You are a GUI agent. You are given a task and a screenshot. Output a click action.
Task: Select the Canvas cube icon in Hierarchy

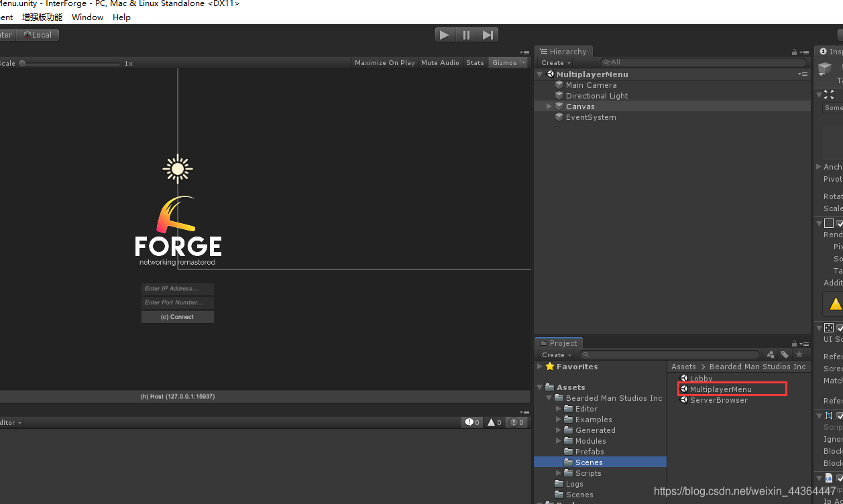[x=559, y=107]
